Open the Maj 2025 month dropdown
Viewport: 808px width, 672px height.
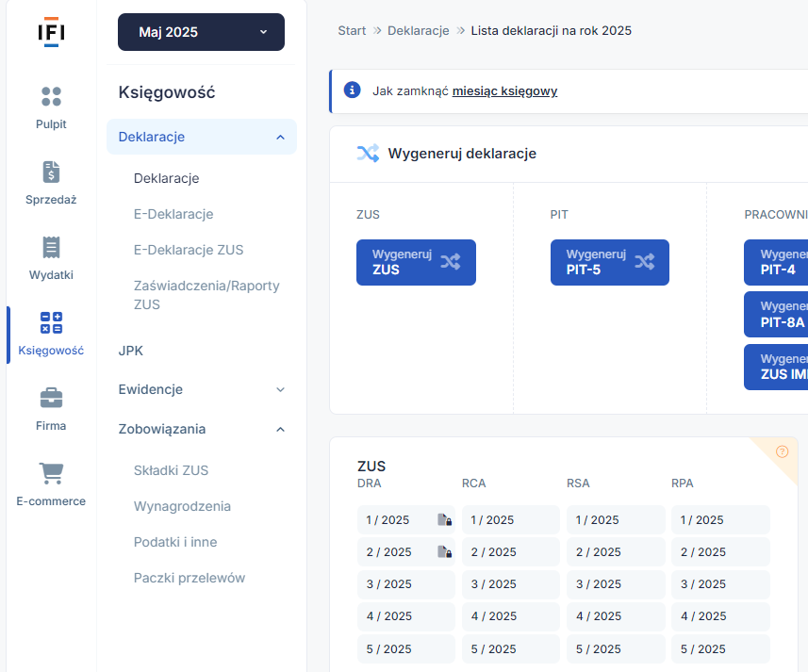click(x=201, y=32)
